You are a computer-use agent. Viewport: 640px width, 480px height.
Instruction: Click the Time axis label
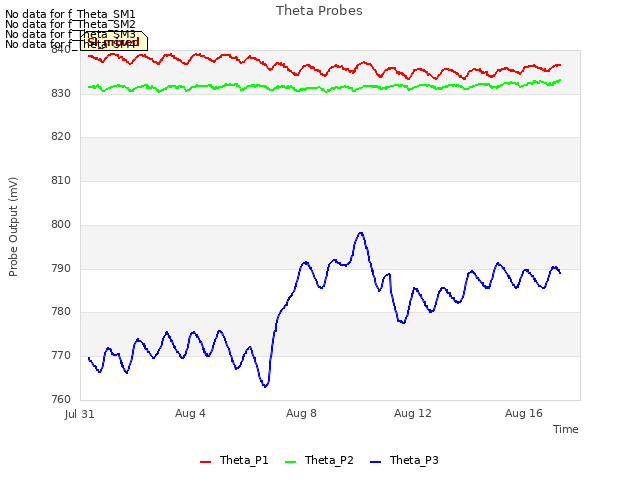point(565,429)
